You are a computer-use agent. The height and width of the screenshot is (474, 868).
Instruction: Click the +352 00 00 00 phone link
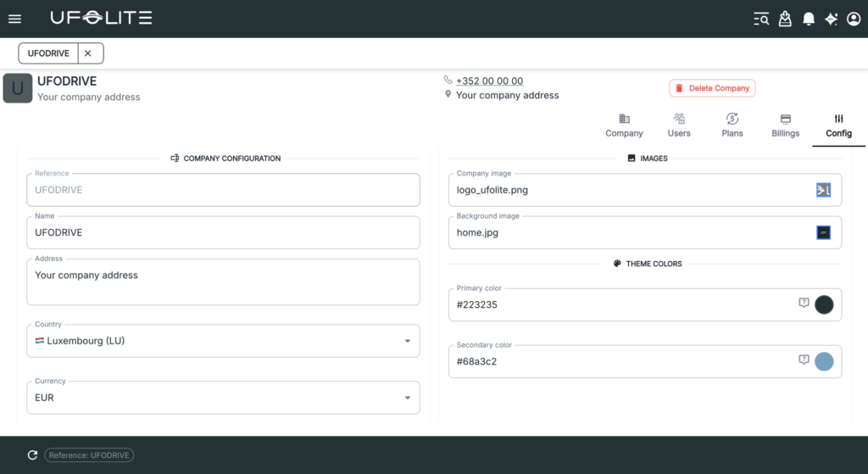coord(489,81)
